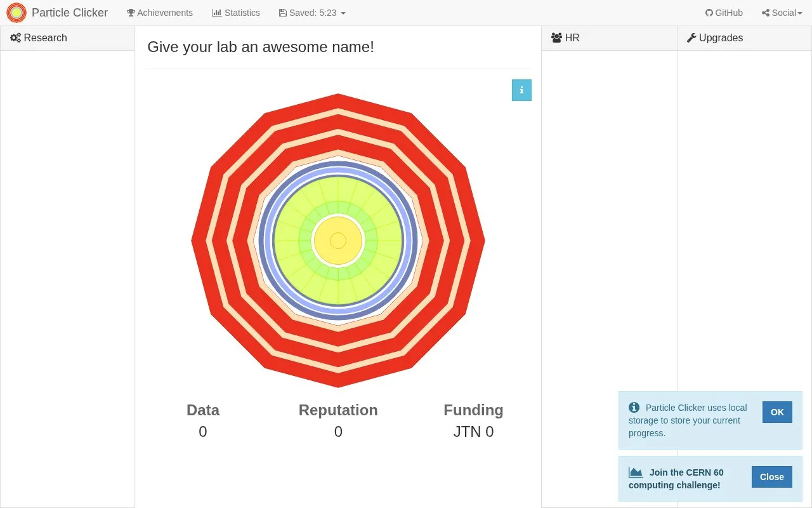This screenshot has width=812, height=508.
Task: Expand the Saved: 5:23 dropdown
Action: point(312,13)
